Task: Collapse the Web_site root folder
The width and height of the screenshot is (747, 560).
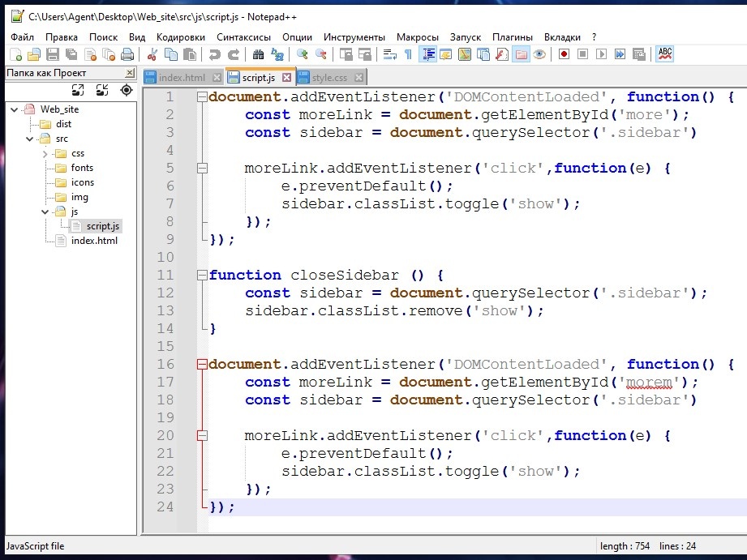Action: click(15, 109)
